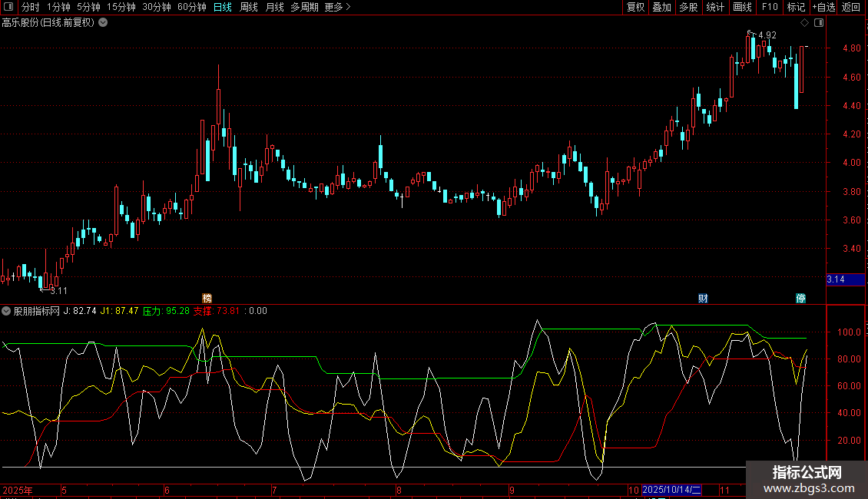Viewport: 868px width, 499px height.
Task: Click the diamond marker icon above chart
Action: pos(804,22)
